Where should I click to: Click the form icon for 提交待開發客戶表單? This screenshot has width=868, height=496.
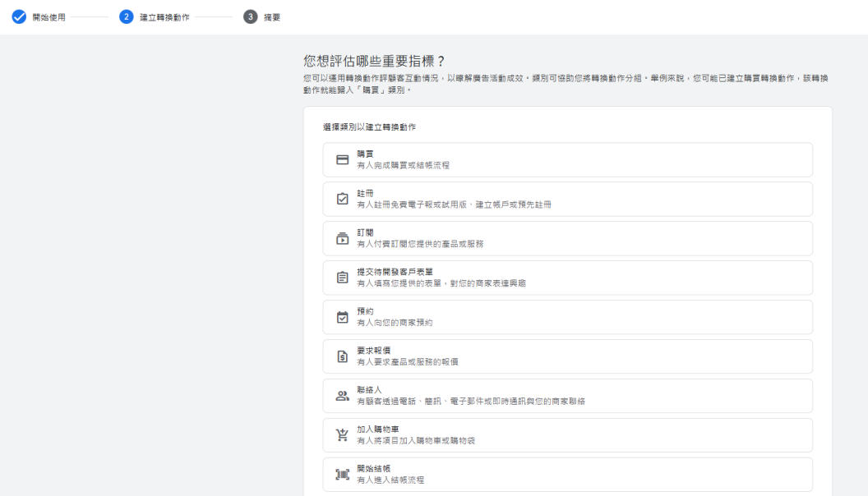tap(343, 278)
